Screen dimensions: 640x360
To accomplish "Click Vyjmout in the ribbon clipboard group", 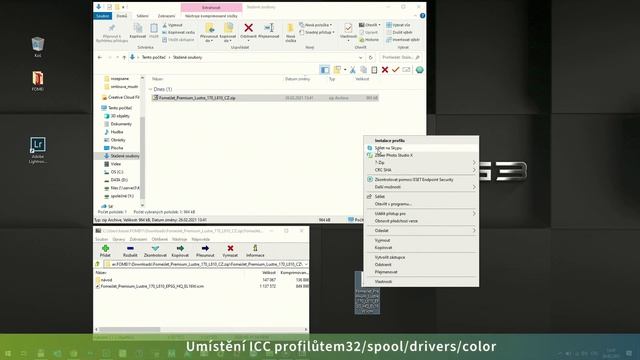I will click(x=172, y=25).
